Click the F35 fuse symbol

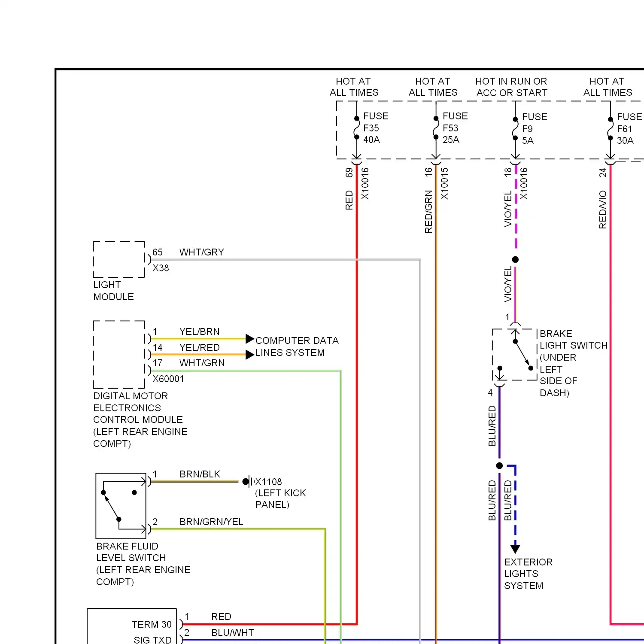coord(356,128)
